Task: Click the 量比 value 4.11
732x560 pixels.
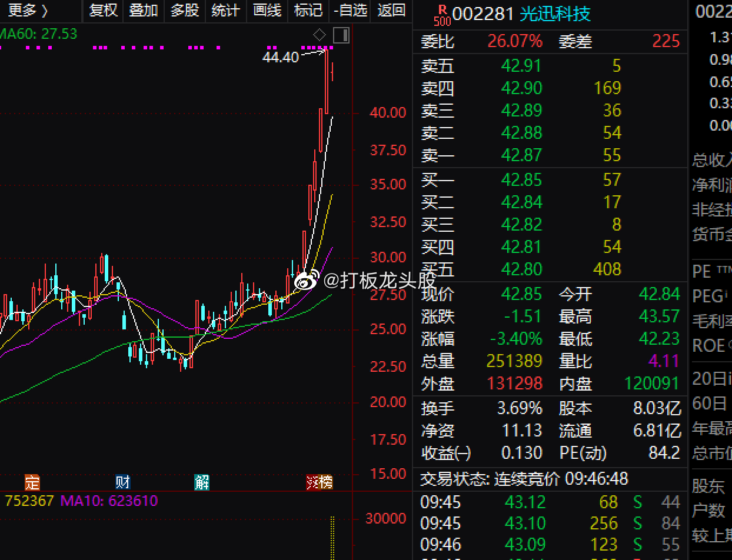Action: pos(664,361)
